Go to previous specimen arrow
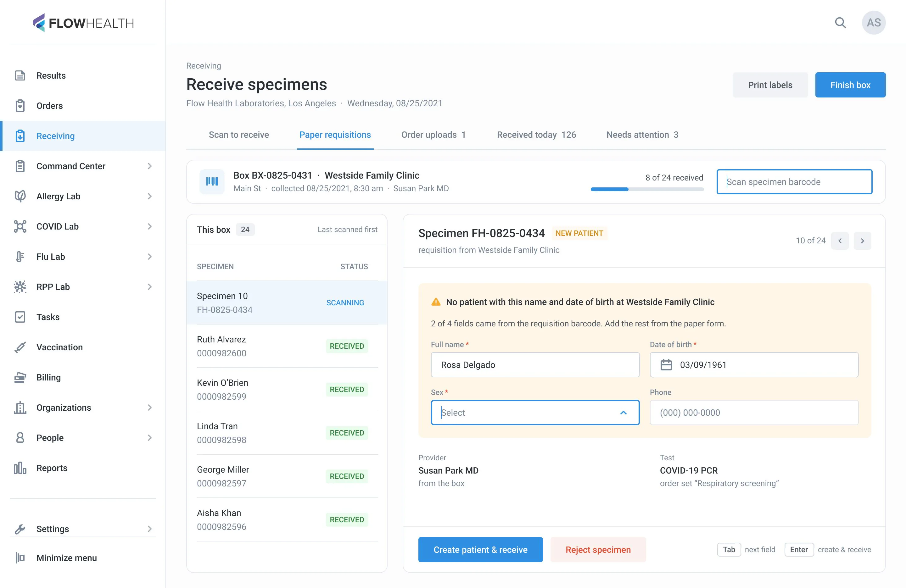Image resolution: width=906 pixels, height=588 pixels. [x=839, y=241]
